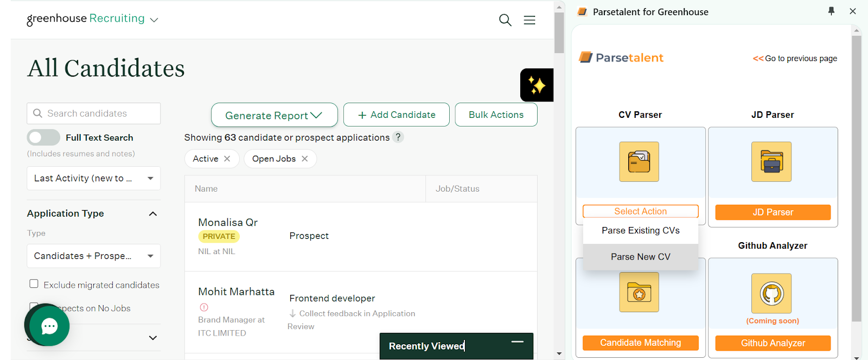Click the Candidate Matching button
The width and height of the screenshot is (868, 360).
[640, 343]
